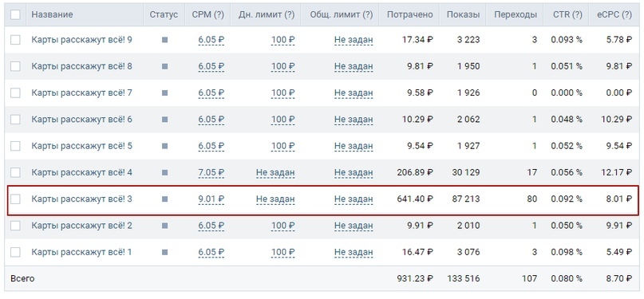Open ad Карты расскажут всё! 2
The image size is (644, 299).
click(81, 226)
